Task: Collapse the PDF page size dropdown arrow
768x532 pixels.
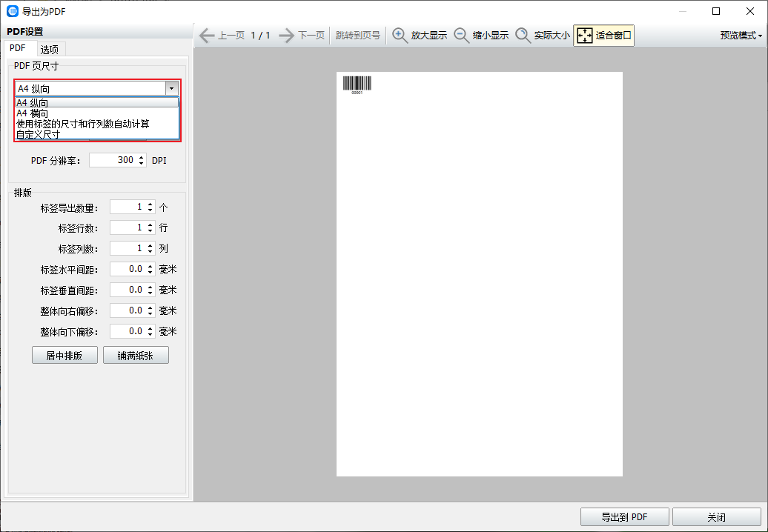Action: tap(172, 88)
